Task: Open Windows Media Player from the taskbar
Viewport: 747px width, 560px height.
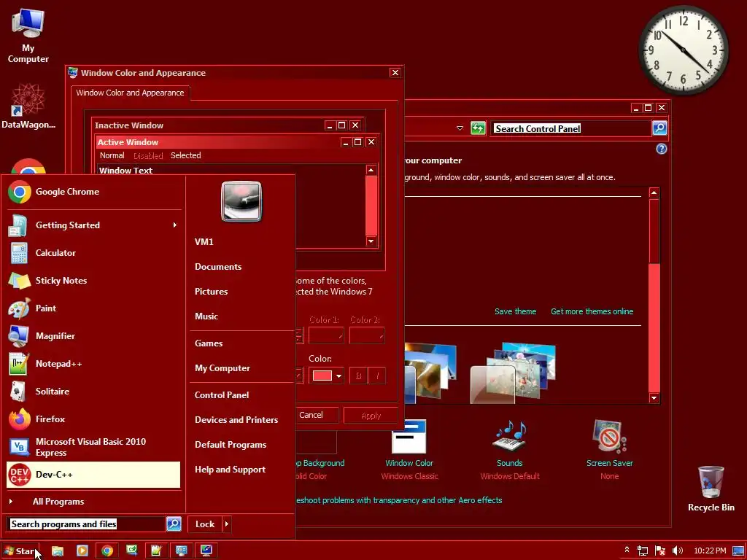Action: [x=82, y=551]
